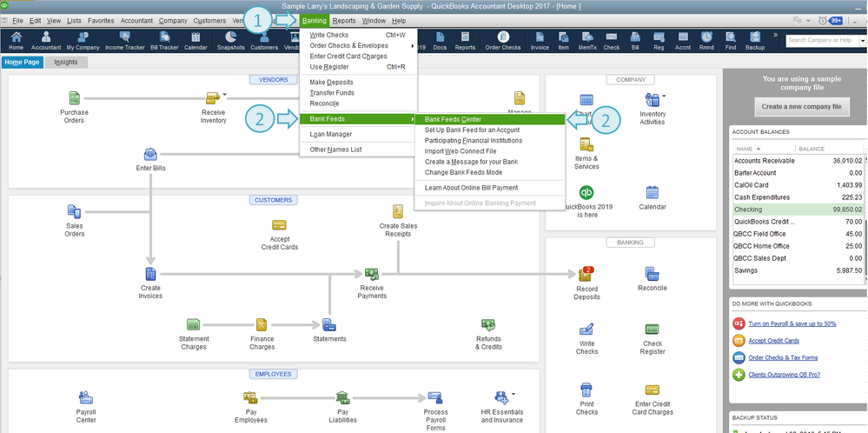This screenshot has width=868, height=433.
Task: Open the Docs toolbar icon
Action: [x=441, y=40]
